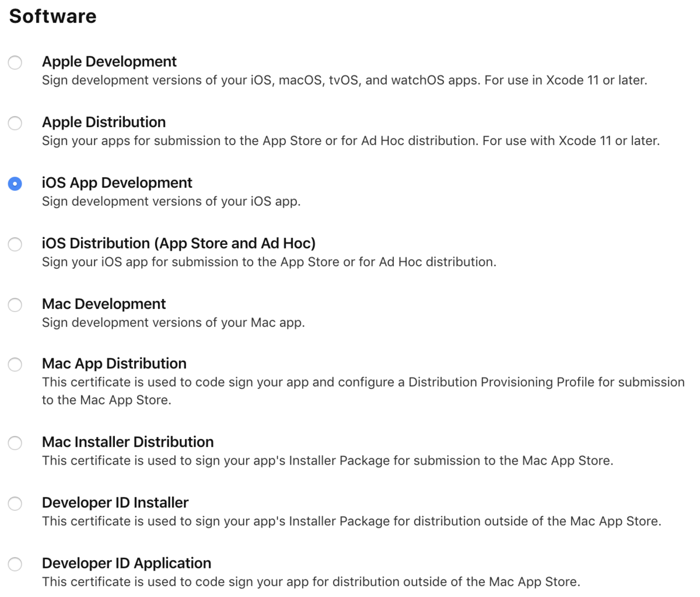Click description 'Sign your apps for submission to the App Store'
Image resolution: width=700 pixels, height=597 pixels.
pos(351,141)
